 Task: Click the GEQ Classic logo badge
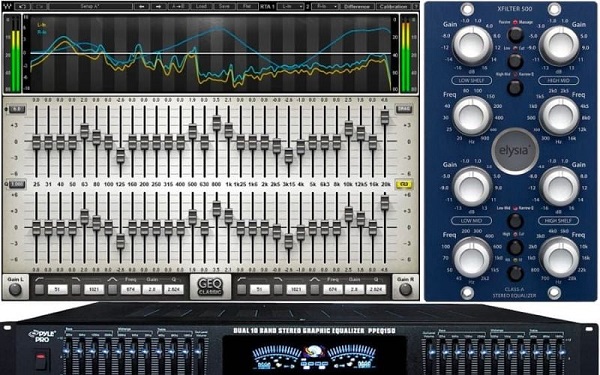pos(210,287)
